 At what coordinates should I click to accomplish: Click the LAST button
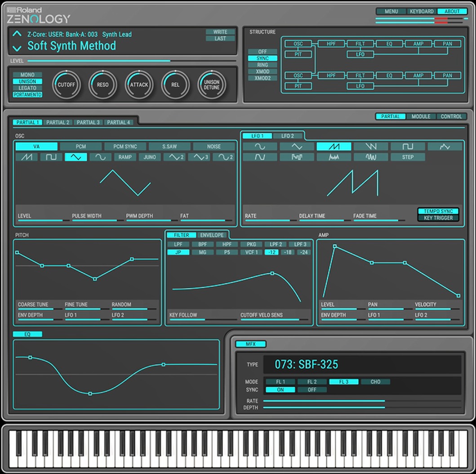220,39
